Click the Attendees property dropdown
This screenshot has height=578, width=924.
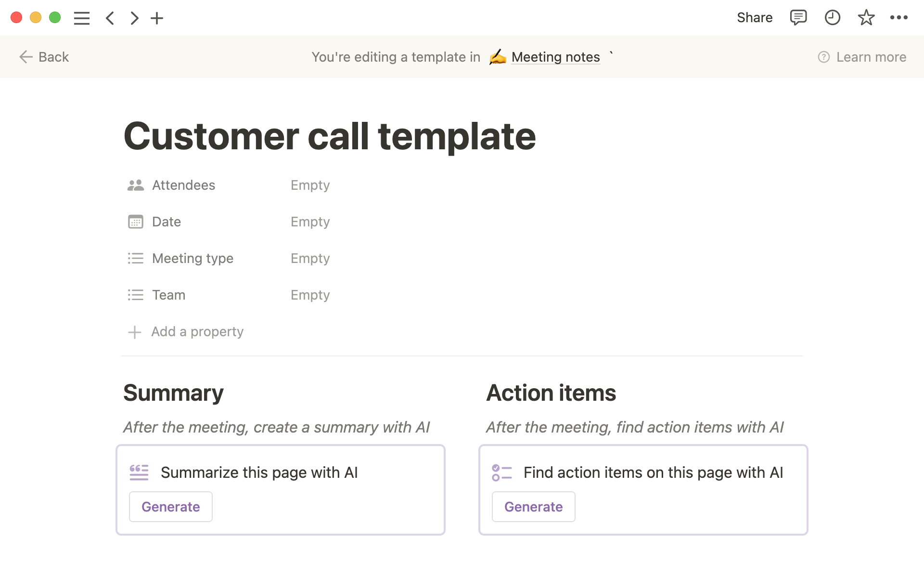310,185
